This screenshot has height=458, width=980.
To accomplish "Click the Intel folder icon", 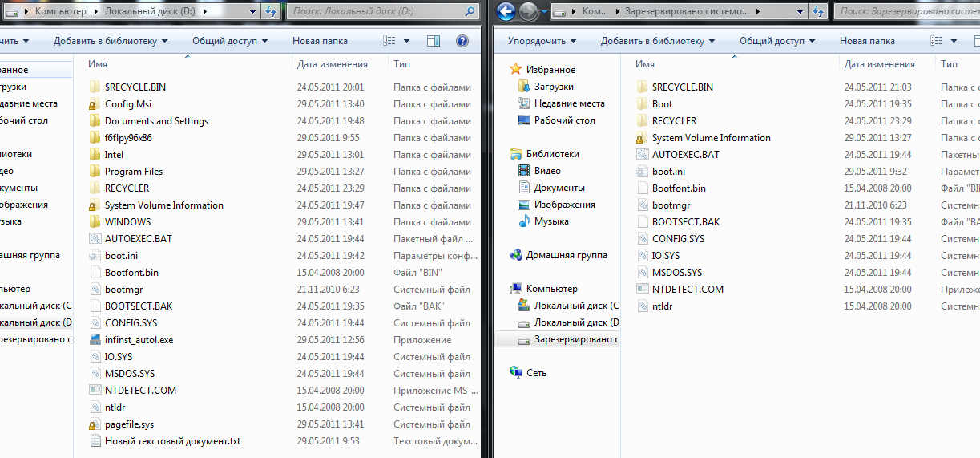I will (95, 154).
